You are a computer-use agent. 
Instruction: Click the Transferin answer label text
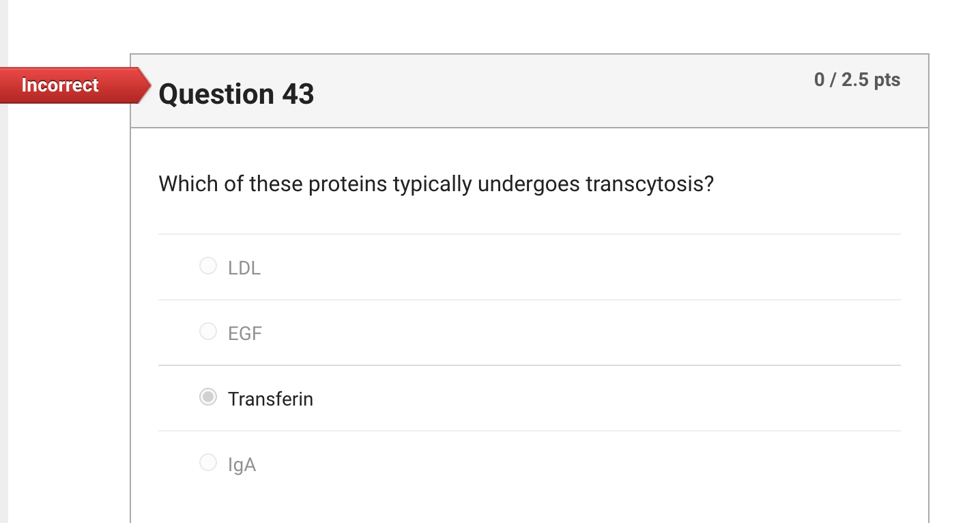tap(270, 399)
